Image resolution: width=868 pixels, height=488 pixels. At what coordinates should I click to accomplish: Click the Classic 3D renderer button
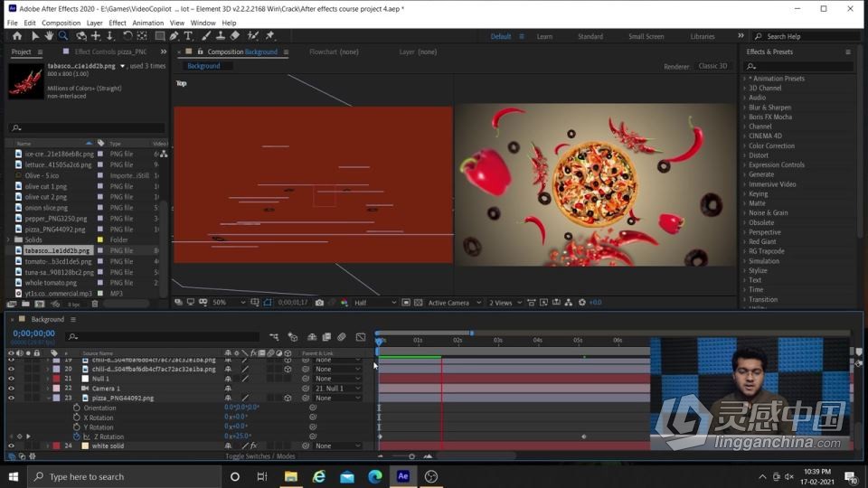713,66
